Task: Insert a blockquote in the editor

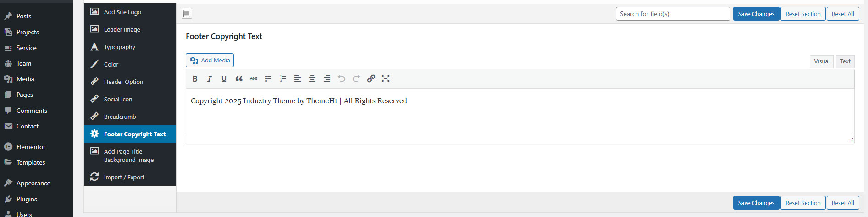Action: (239, 78)
